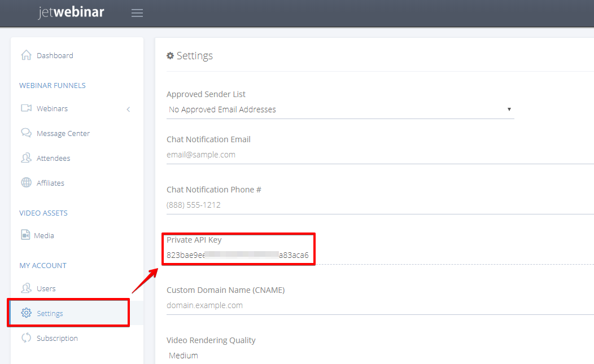Image resolution: width=594 pixels, height=364 pixels.
Task: Open Message Center
Action: [x=63, y=133]
